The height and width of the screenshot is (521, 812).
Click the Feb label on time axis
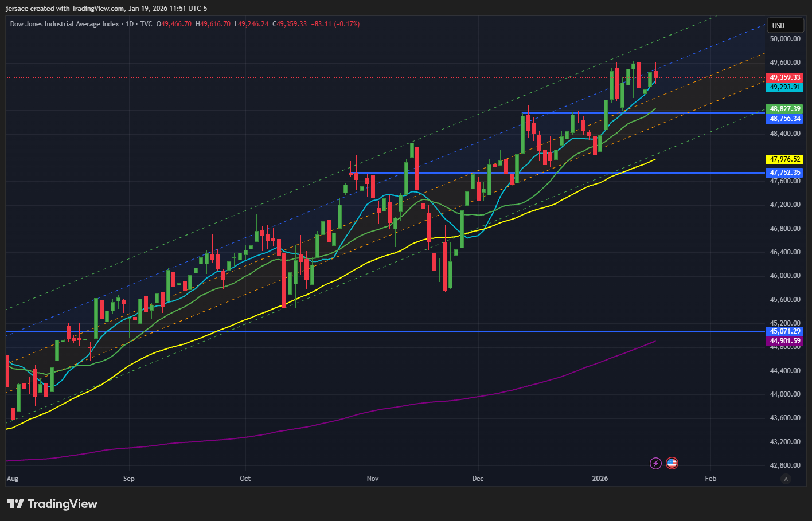[x=710, y=479]
